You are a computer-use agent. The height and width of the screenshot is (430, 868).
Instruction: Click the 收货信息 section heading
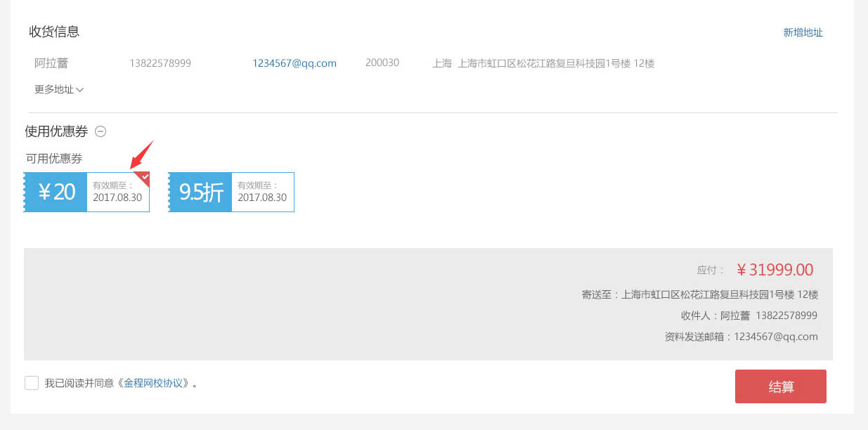pos(54,32)
